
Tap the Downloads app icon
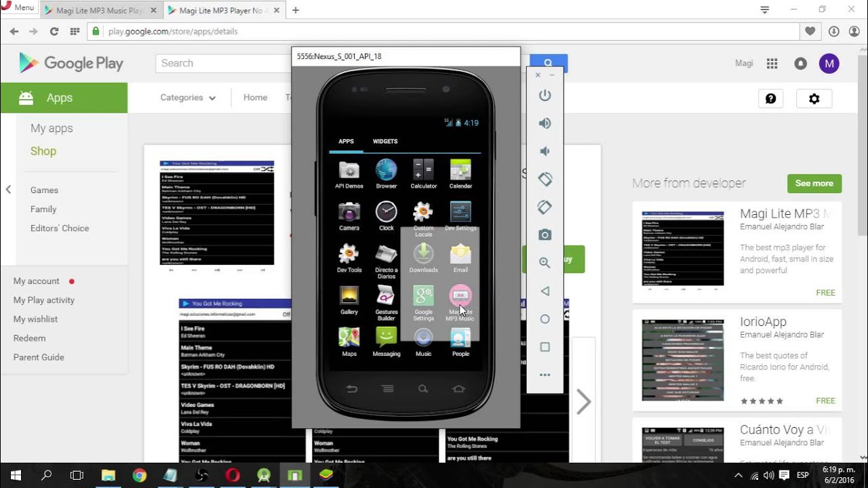click(x=423, y=258)
